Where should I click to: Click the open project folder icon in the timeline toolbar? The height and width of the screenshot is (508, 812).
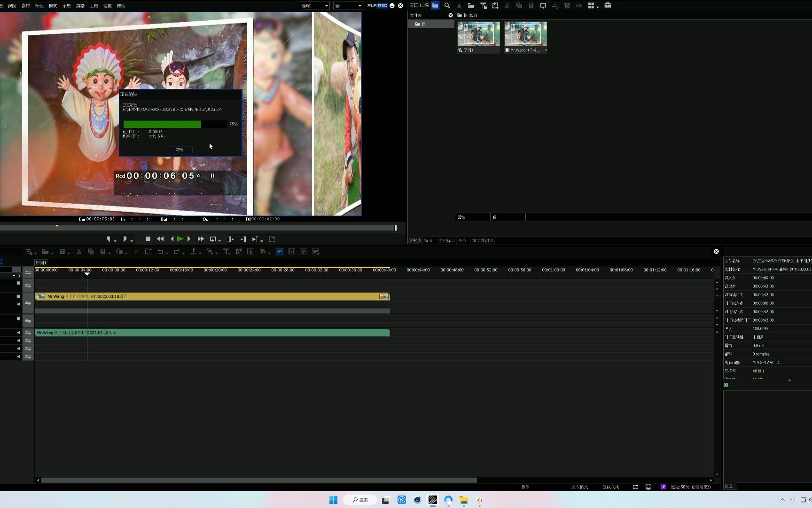tap(45, 252)
